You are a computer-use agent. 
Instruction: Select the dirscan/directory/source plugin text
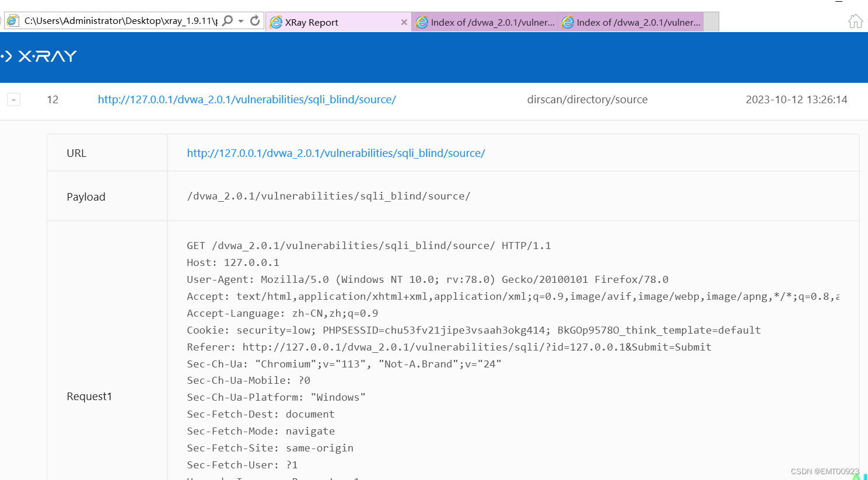click(x=587, y=100)
